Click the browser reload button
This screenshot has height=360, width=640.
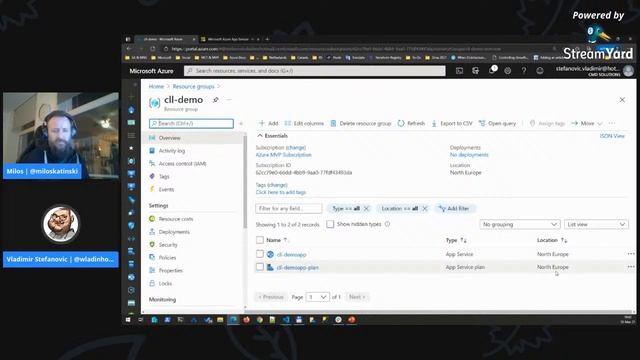point(153,49)
